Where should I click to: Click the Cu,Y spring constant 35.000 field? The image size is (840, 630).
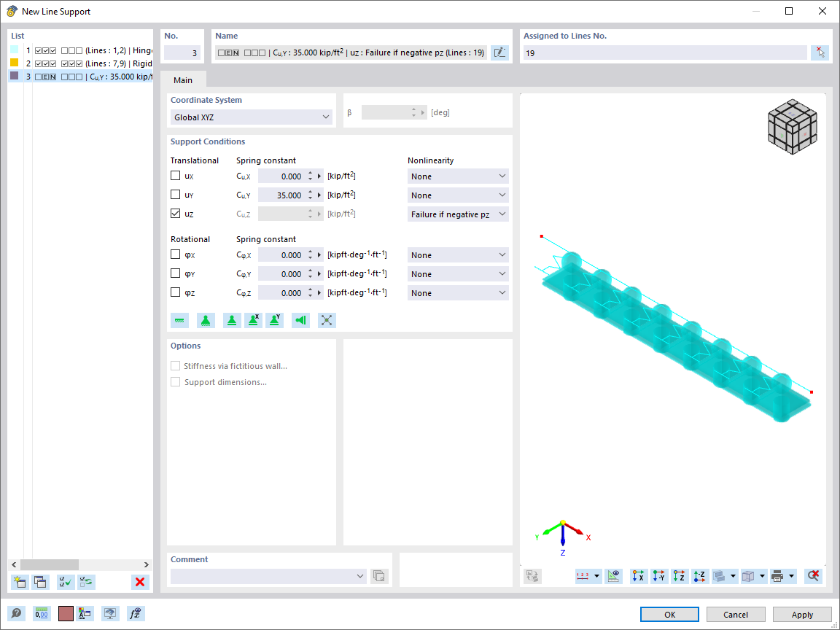[x=281, y=195]
